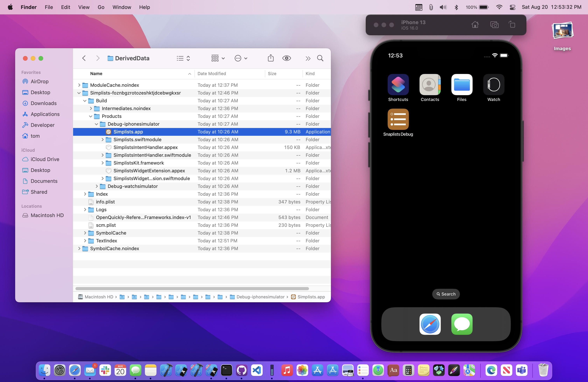This screenshot has height=382, width=588.
Task: Open the File menu
Action: (49, 7)
